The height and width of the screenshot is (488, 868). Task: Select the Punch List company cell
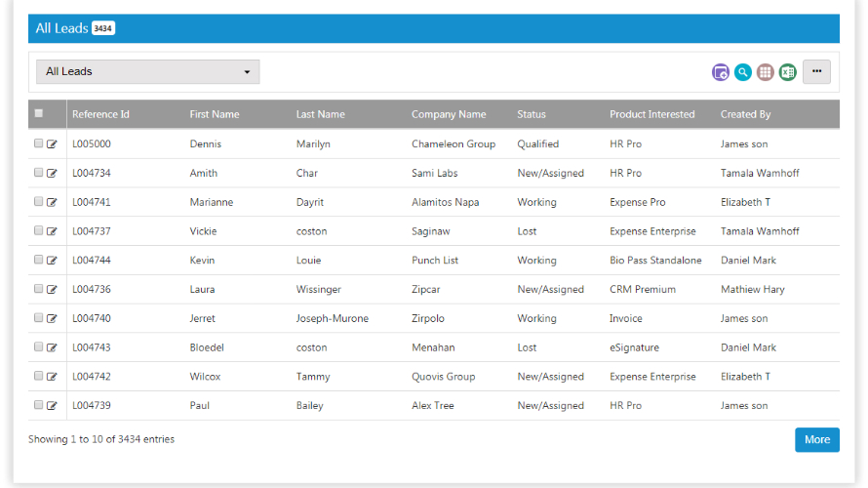pyautogui.click(x=435, y=261)
